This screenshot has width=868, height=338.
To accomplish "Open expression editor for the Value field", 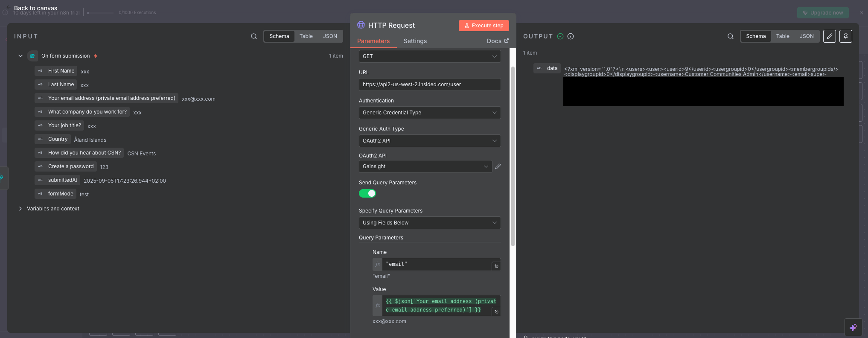I will tap(496, 312).
